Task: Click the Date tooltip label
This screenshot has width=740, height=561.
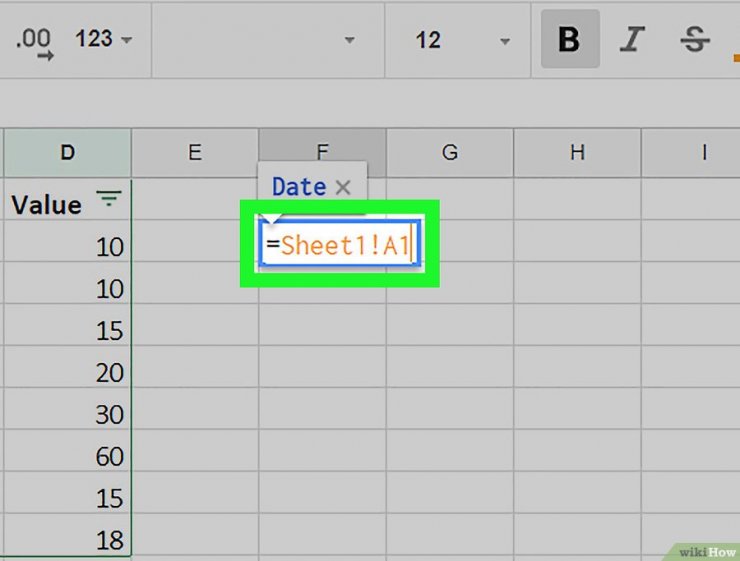Action: [x=299, y=187]
